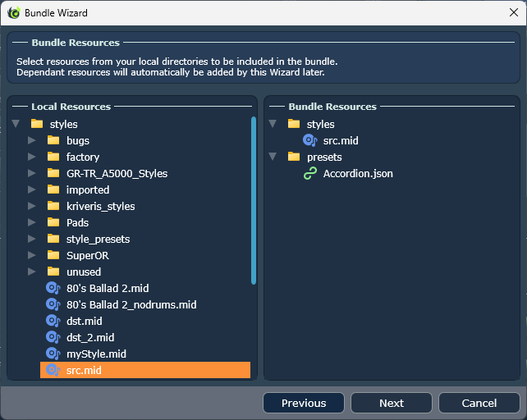Expand the bugs folder in Local Resources

[x=31, y=140]
